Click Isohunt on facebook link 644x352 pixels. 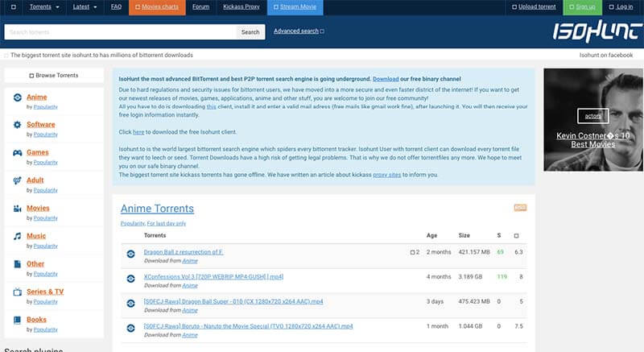(606, 55)
